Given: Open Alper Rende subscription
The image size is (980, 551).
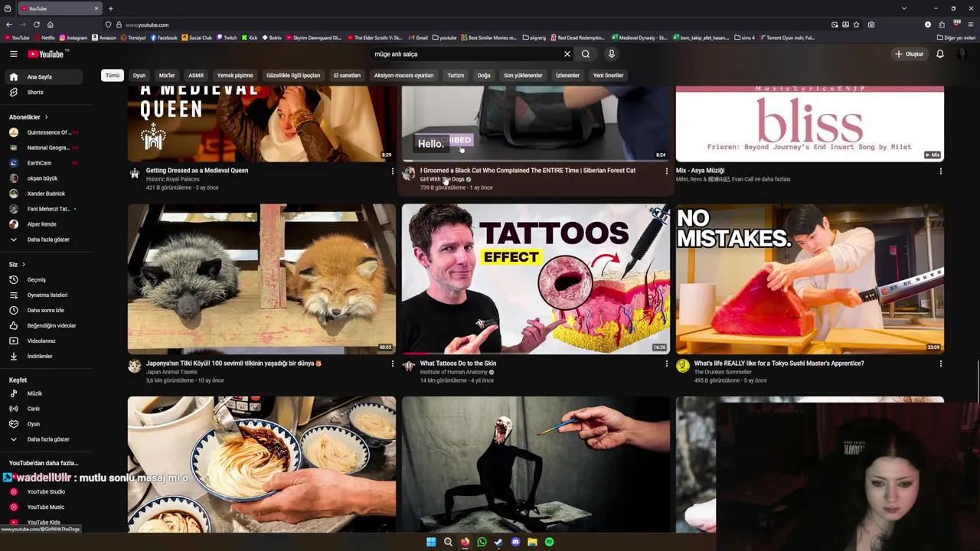Looking at the screenshot, I should point(43,224).
